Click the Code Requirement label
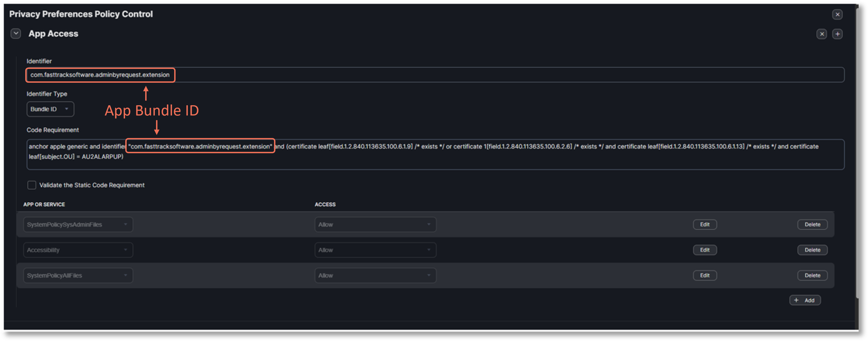Viewport: 868px width, 341px height. tap(52, 130)
